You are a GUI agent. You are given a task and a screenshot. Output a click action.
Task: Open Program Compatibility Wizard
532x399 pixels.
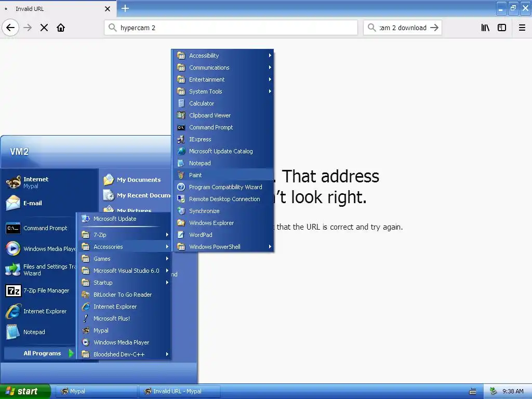tap(223, 187)
